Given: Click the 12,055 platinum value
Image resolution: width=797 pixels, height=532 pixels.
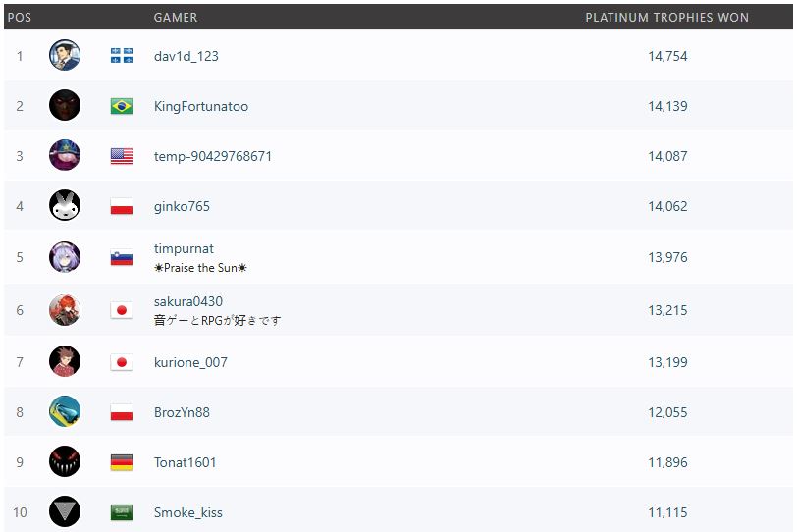Looking at the screenshot, I should [667, 412].
